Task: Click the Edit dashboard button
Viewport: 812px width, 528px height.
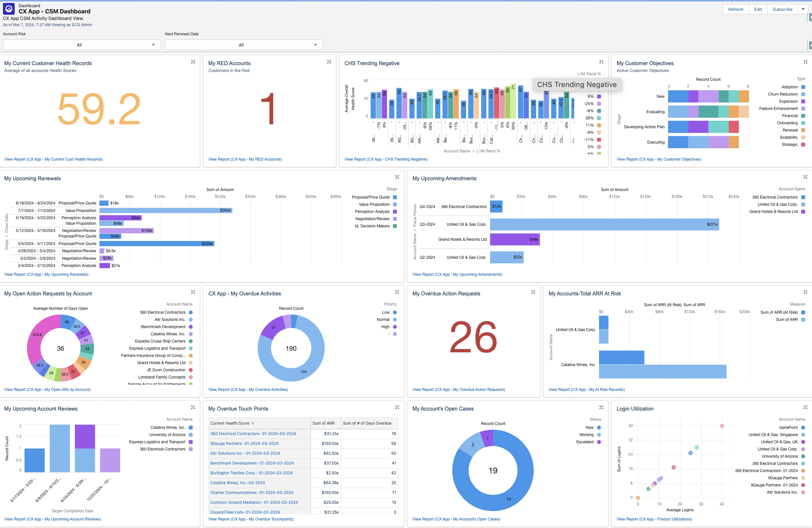Action: click(758, 9)
